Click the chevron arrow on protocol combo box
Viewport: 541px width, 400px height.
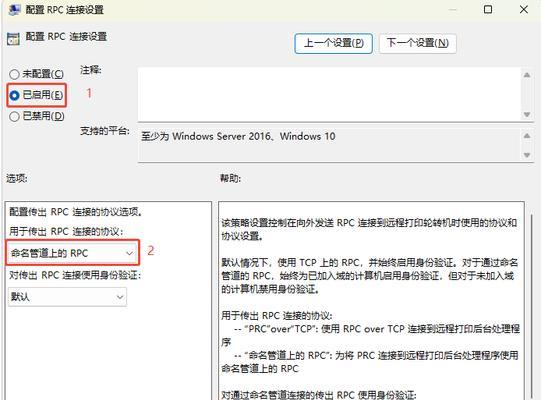coord(129,253)
